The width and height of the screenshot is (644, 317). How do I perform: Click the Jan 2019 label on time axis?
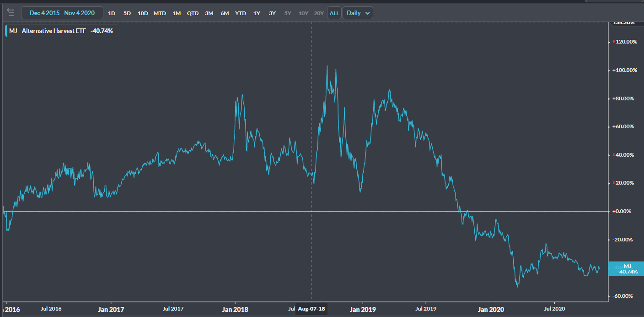pyautogui.click(x=363, y=309)
